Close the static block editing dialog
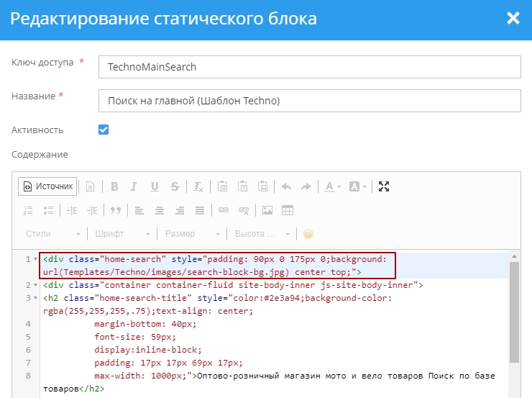The image size is (532, 398). tap(513, 19)
